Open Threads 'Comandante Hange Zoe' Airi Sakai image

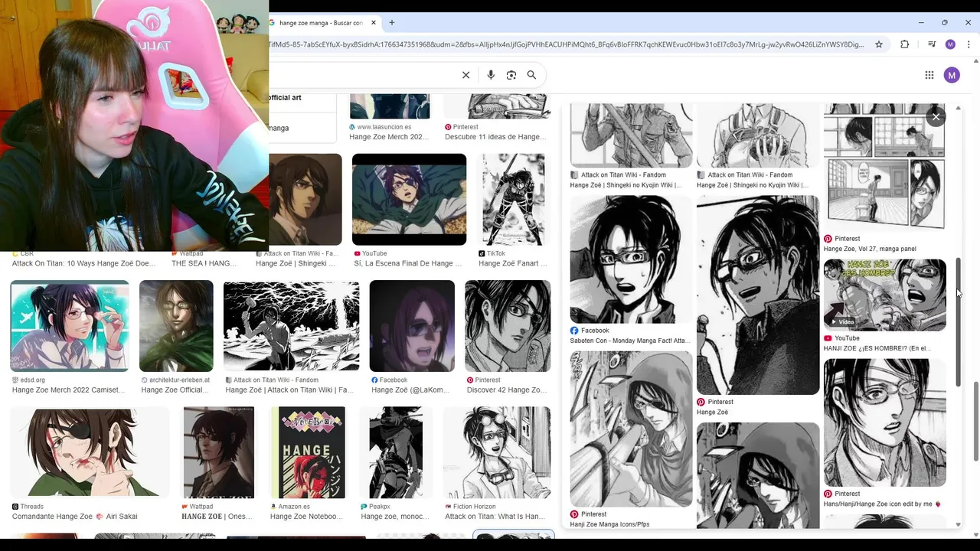[x=90, y=452]
